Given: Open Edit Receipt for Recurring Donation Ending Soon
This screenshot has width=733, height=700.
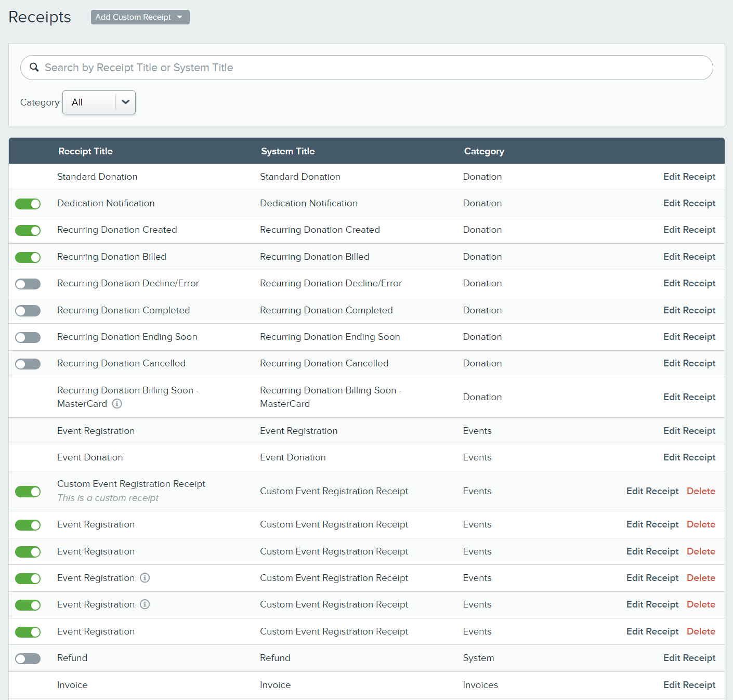Looking at the screenshot, I should click(x=689, y=337).
